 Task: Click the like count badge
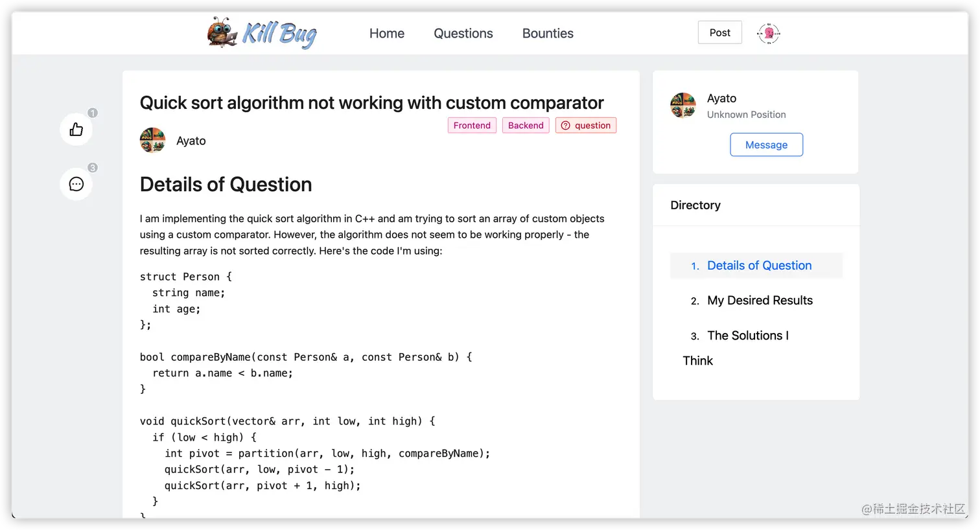[x=93, y=113]
